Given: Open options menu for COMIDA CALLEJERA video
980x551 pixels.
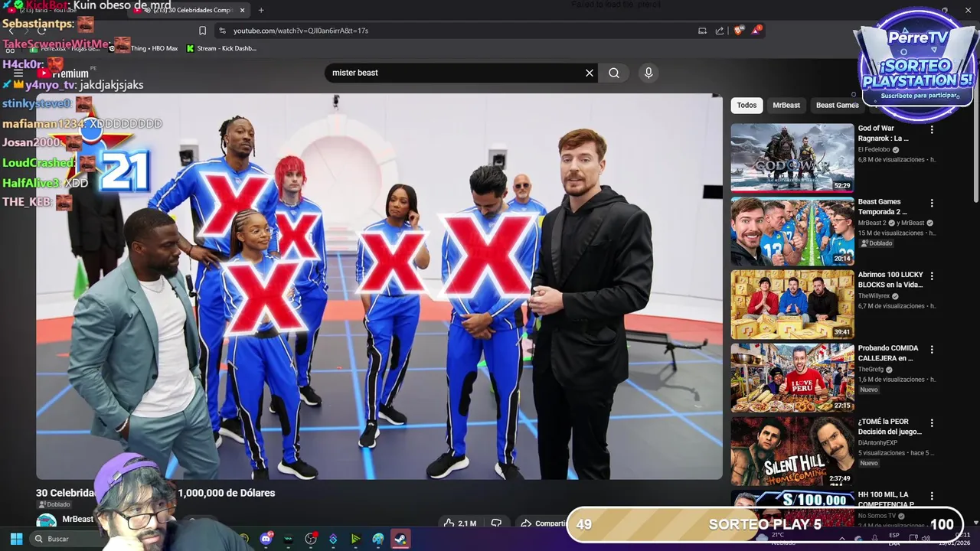Looking at the screenshot, I should [932, 350].
